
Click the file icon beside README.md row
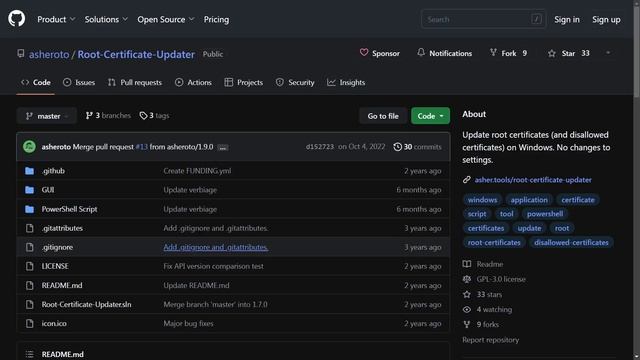point(29,285)
